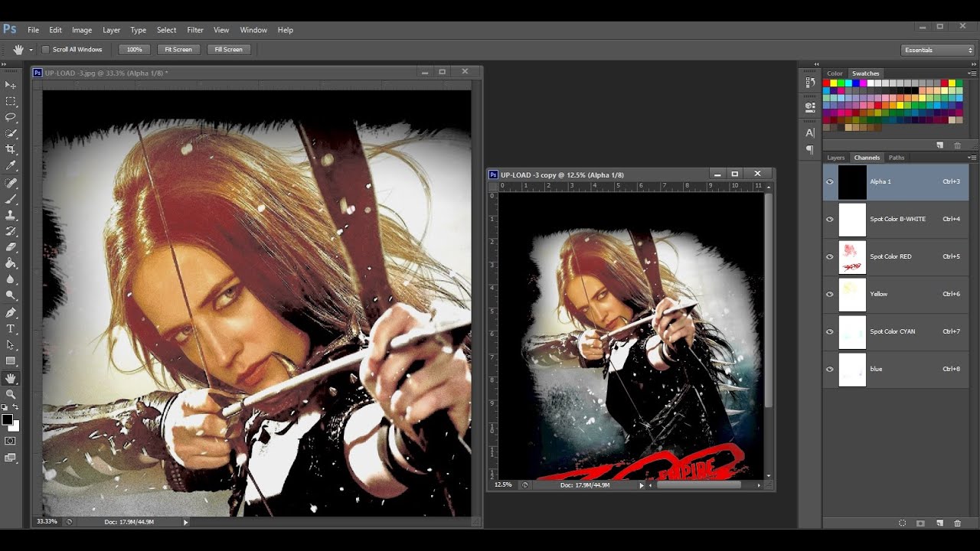Switch to the Layers tab
Viewport: 980px width, 551px height.
click(x=836, y=158)
